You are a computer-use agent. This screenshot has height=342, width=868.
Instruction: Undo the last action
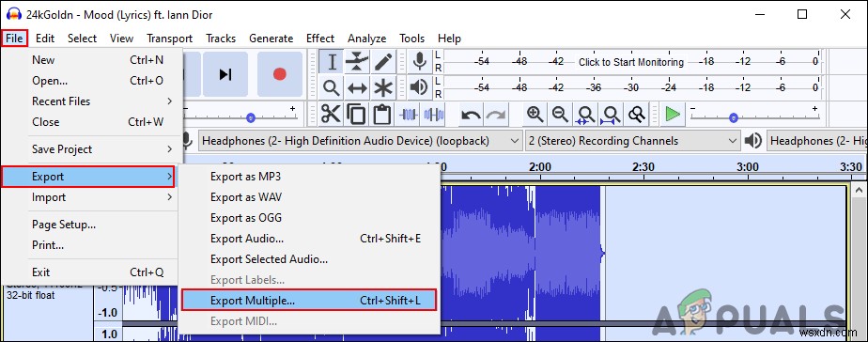point(471,115)
